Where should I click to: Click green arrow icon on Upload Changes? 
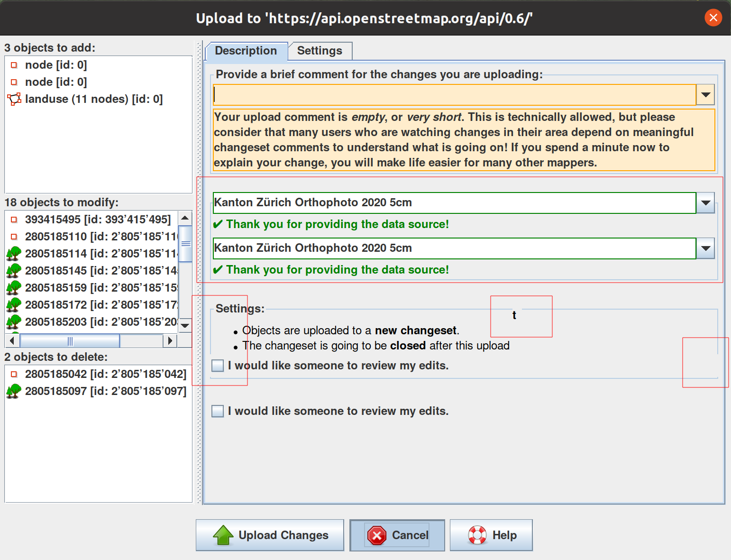point(223,535)
